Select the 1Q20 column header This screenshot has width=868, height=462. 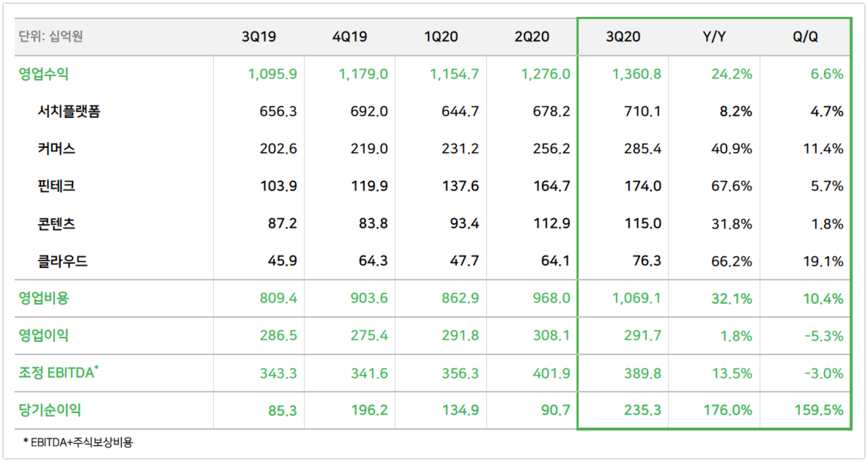(x=441, y=37)
